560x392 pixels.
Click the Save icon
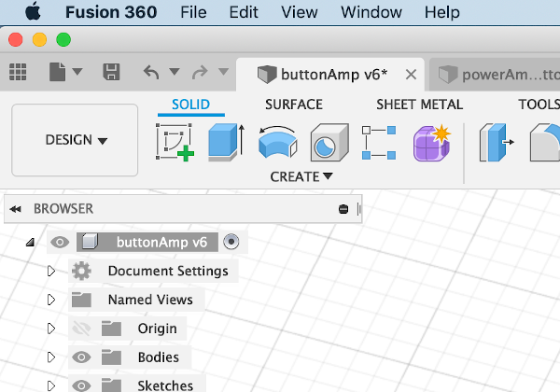click(x=111, y=72)
